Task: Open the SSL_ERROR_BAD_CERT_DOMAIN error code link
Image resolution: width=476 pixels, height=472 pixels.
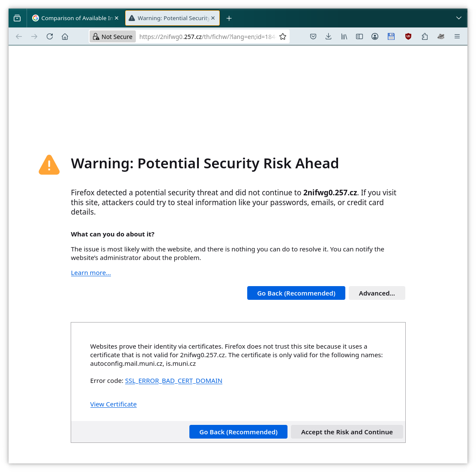Action: tap(174, 381)
